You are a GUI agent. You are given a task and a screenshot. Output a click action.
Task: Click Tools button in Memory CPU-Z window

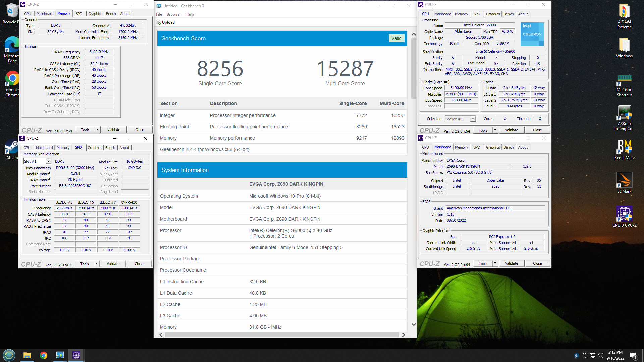(x=85, y=130)
